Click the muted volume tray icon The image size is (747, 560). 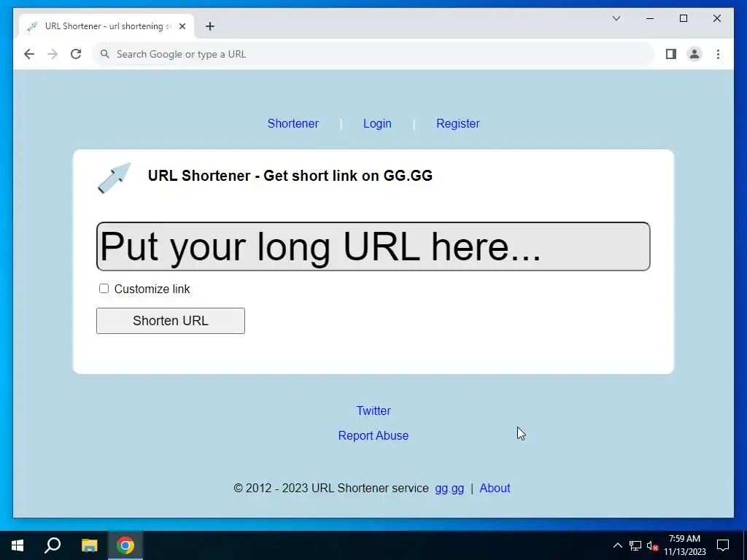(652, 545)
